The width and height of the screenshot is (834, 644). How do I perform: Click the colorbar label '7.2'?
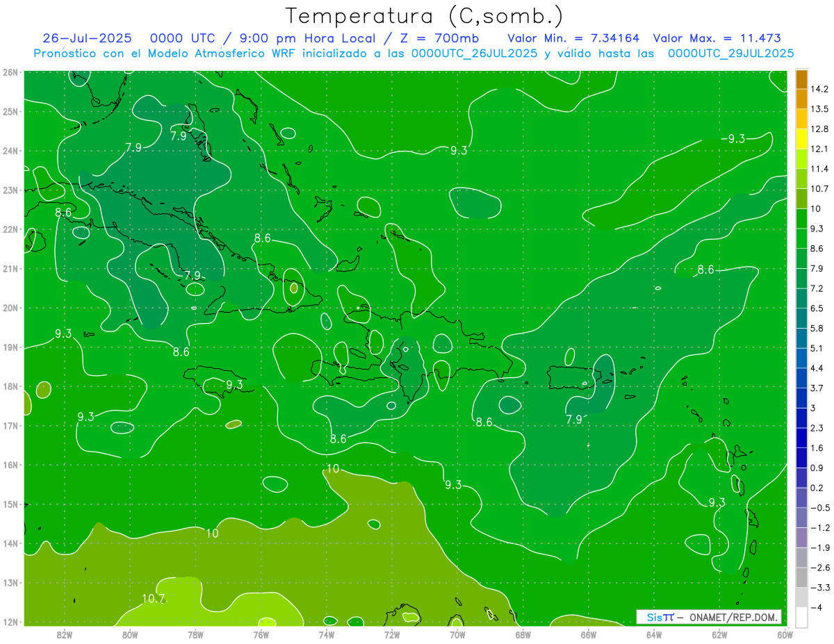click(817, 288)
